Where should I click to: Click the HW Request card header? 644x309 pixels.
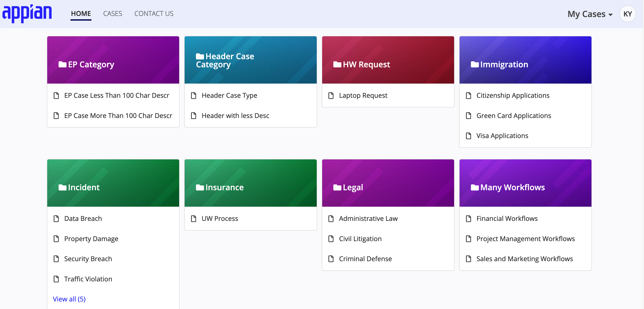point(388,60)
